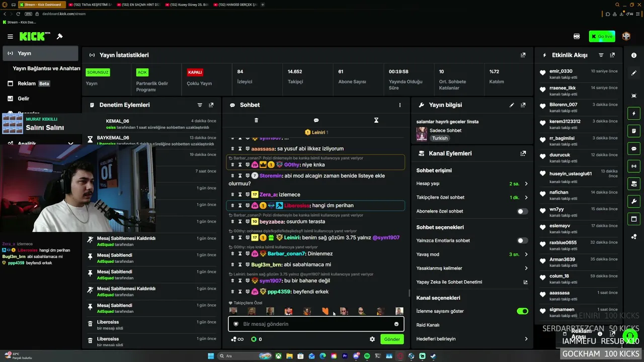Toggle Abonelere özel sohbet switch
The height and width of the screenshot is (362, 644).
point(522,211)
